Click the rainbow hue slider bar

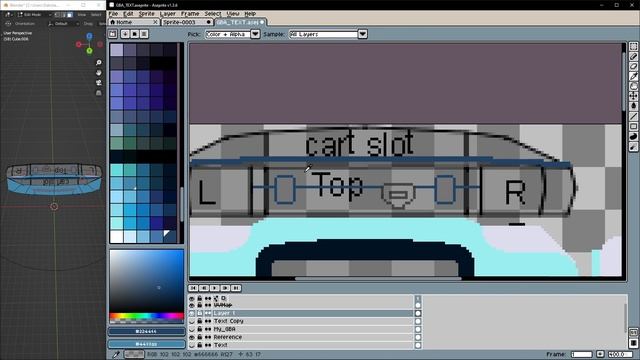pyautogui.click(x=146, y=316)
